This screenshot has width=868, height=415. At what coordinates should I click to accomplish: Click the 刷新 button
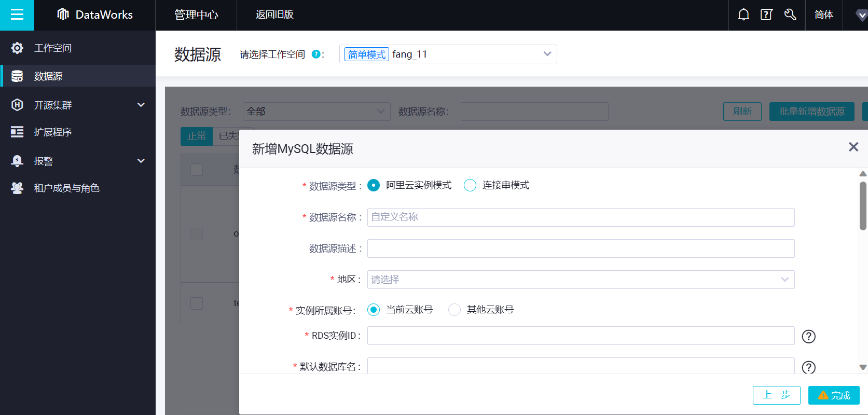click(x=742, y=112)
